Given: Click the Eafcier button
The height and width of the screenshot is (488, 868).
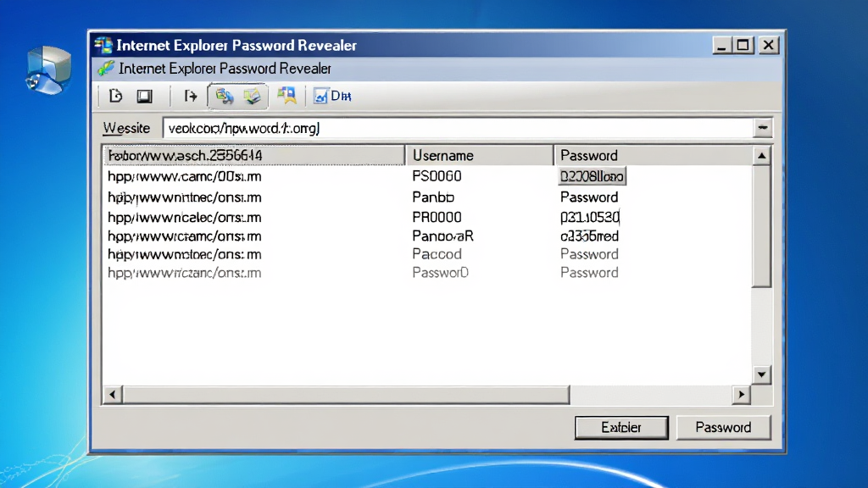Looking at the screenshot, I should pyautogui.click(x=621, y=428).
